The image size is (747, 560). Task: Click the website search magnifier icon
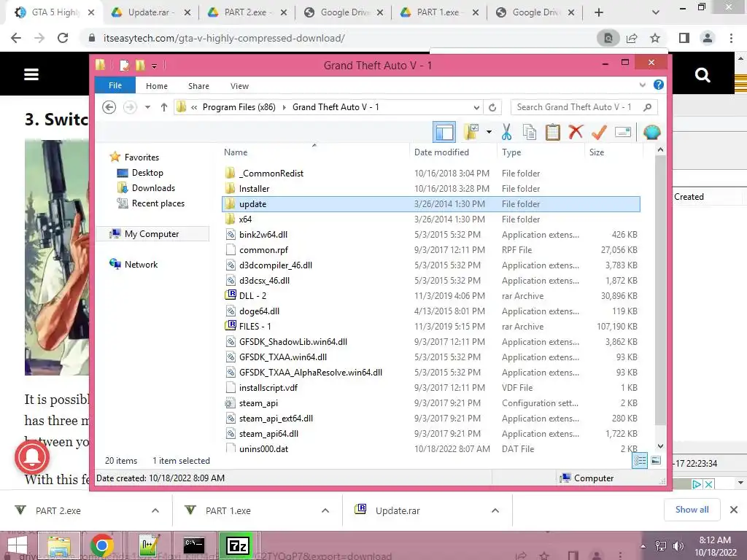tap(703, 75)
